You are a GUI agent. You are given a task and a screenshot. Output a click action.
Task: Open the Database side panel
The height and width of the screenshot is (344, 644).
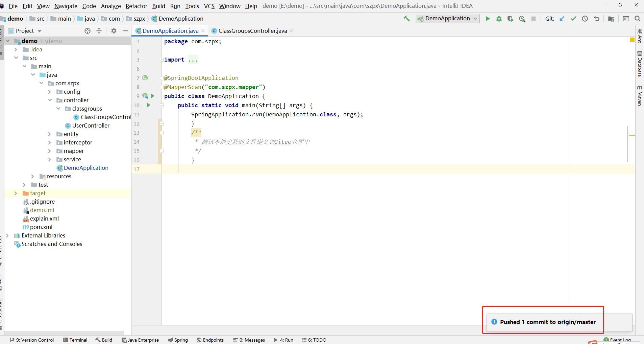click(x=640, y=64)
